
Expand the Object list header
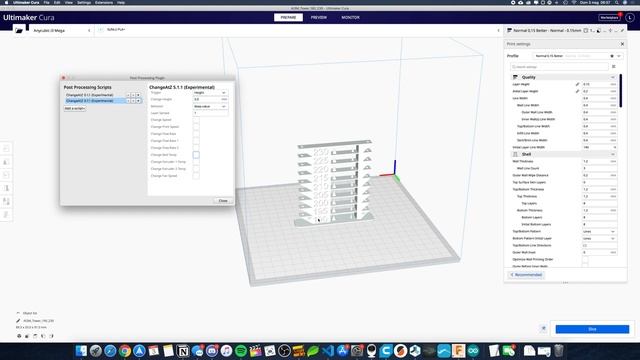click(x=27, y=313)
